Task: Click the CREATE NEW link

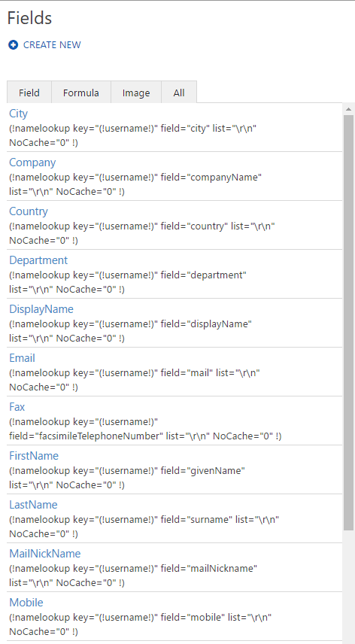Action: coord(52,45)
